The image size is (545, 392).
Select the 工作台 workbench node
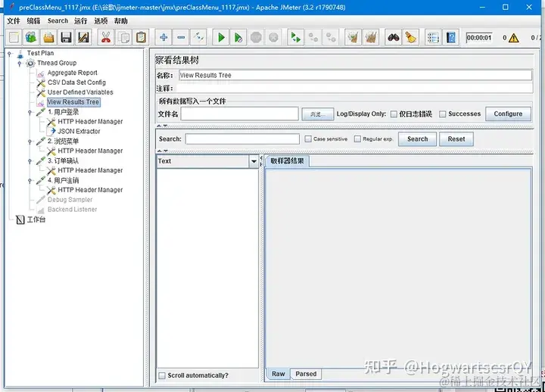pyautogui.click(x=36, y=219)
